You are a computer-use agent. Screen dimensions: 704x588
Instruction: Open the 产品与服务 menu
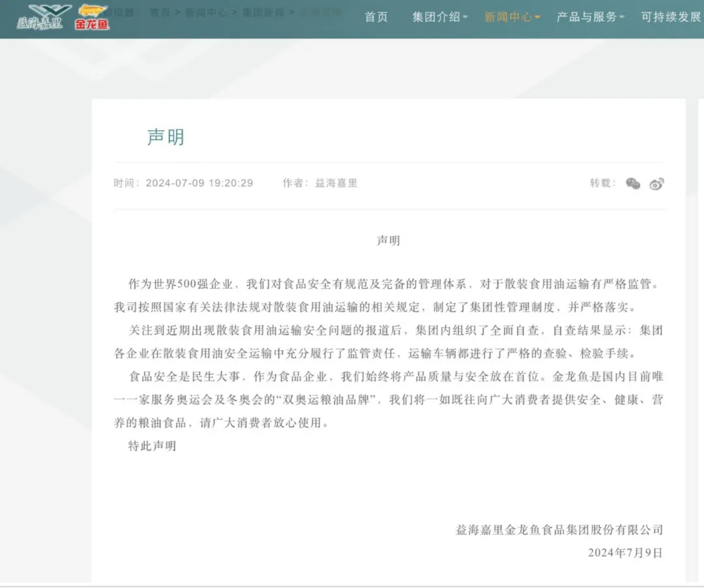pos(587,17)
